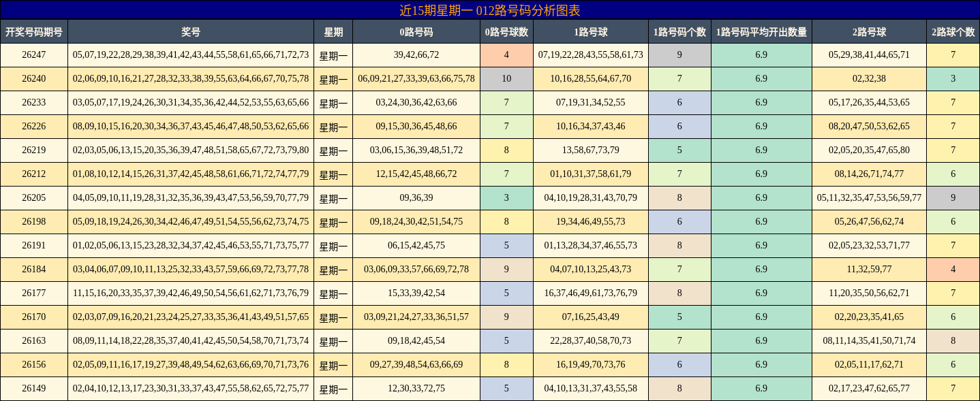Click the 星期一 cell in row 26219
This screenshot has height=401, width=980.
pyautogui.click(x=333, y=150)
